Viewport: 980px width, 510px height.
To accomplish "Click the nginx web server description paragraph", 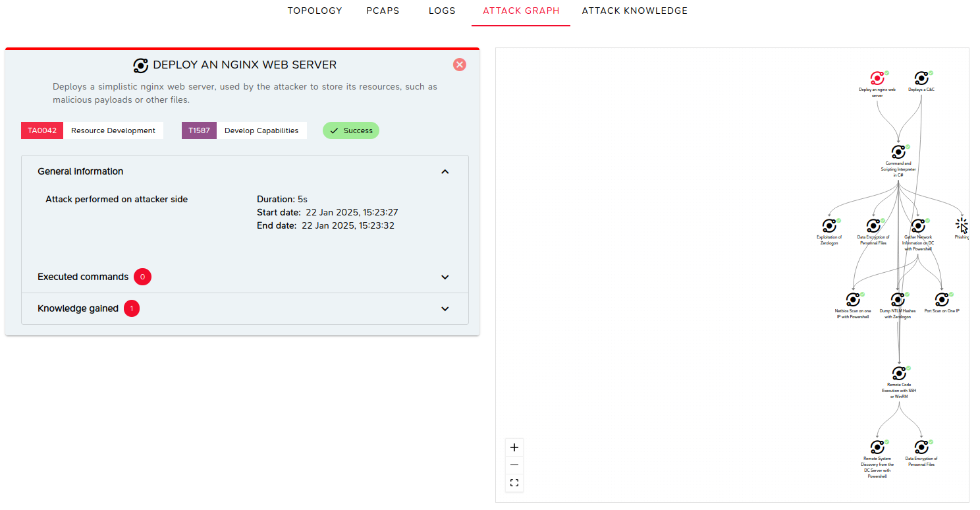I will tap(245, 93).
